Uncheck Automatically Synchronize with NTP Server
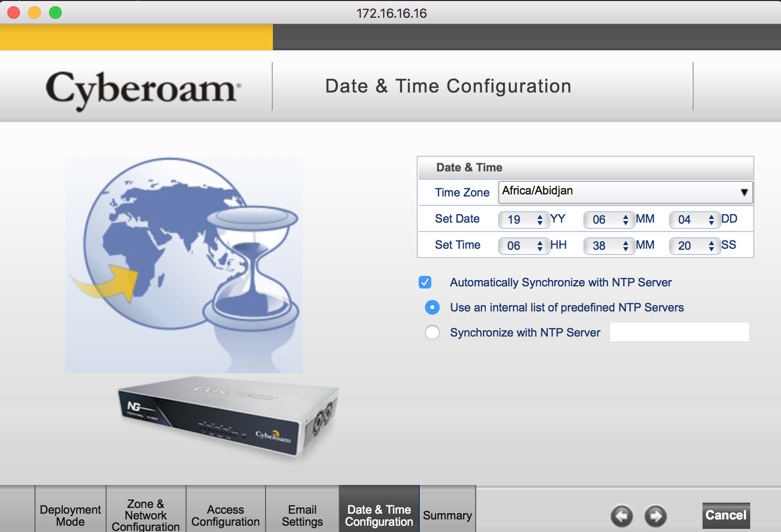 click(425, 282)
